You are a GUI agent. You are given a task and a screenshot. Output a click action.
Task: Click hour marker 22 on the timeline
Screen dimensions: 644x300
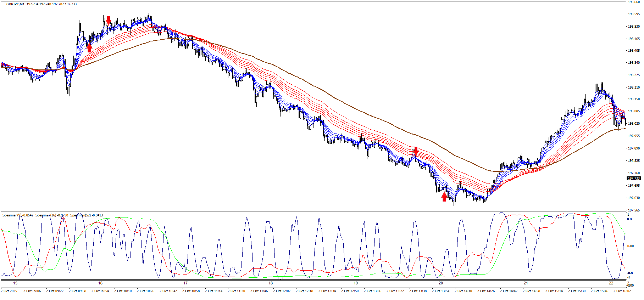click(611, 283)
